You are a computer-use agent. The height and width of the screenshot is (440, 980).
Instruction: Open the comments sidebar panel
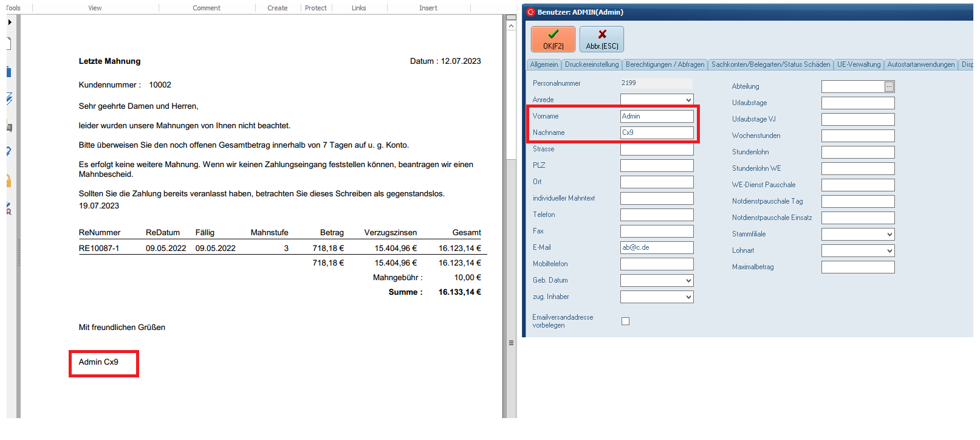point(9,128)
